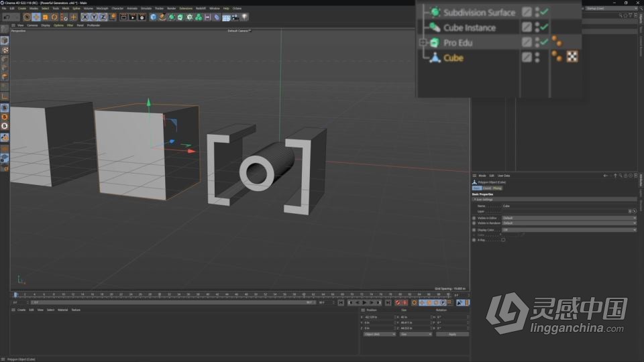Open the Extensions menu
Viewport: 644px width, 362px height.
[x=186, y=8]
